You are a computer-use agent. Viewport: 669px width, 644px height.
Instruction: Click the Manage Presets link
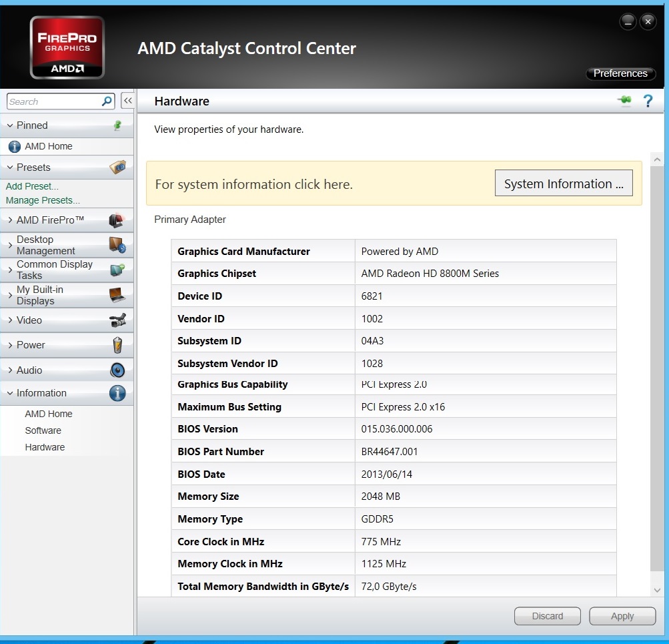(x=43, y=200)
